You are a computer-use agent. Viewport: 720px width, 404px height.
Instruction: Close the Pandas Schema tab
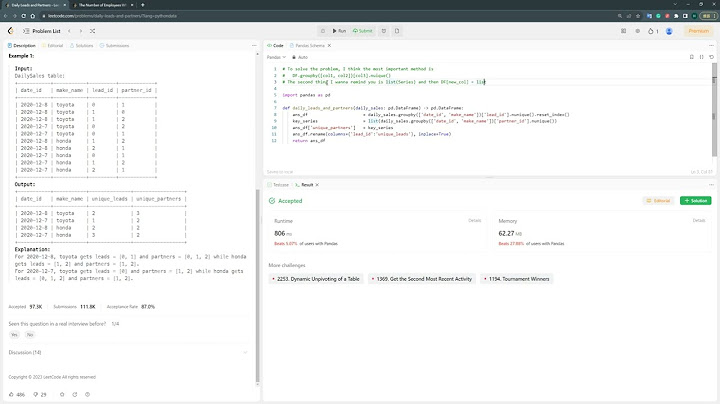click(x=329, y=45)
